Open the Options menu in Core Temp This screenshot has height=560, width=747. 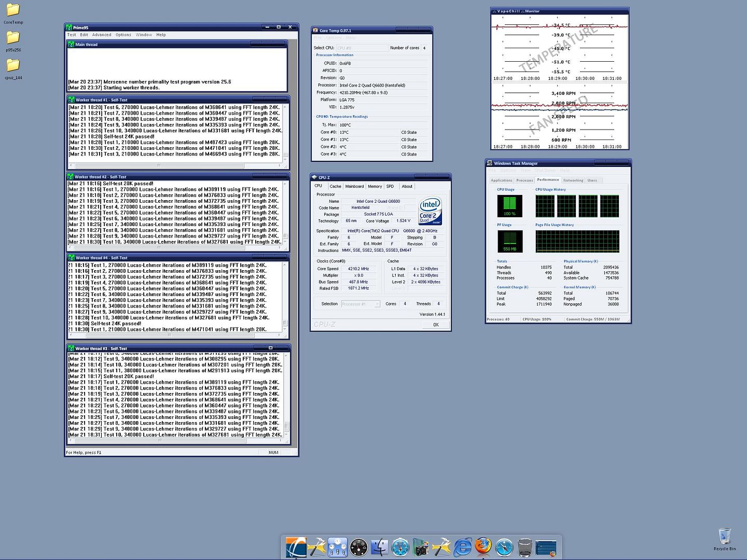(x=334, y=37)
